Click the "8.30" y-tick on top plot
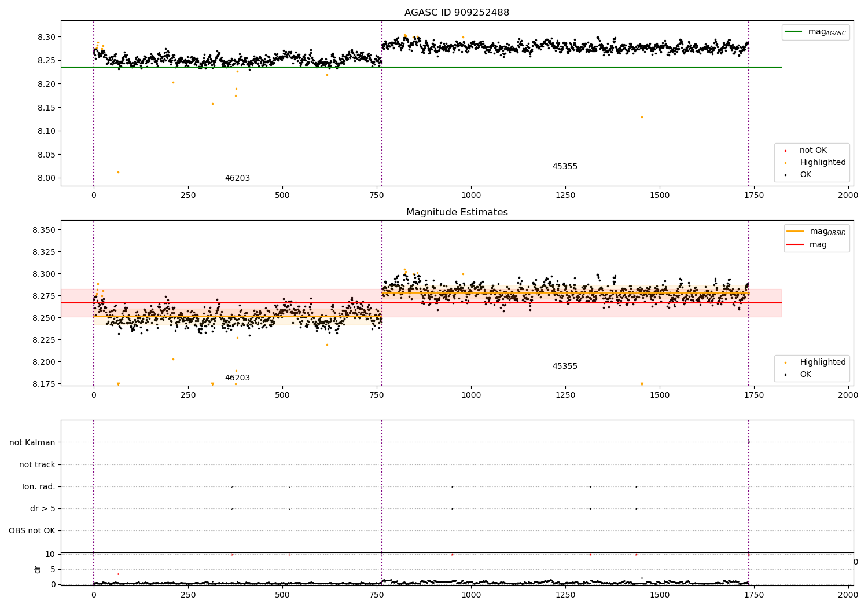 46,37
